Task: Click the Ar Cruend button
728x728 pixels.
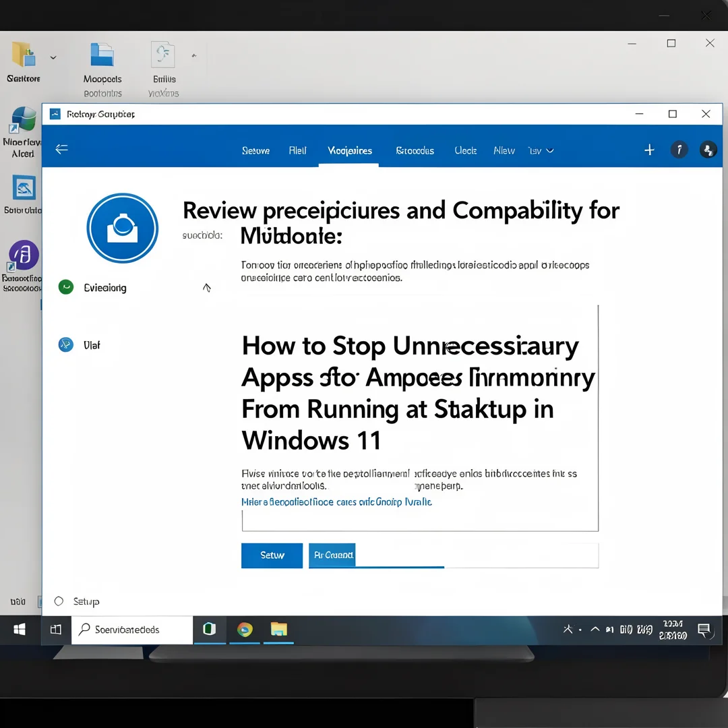Action: [x=332, y=555]
